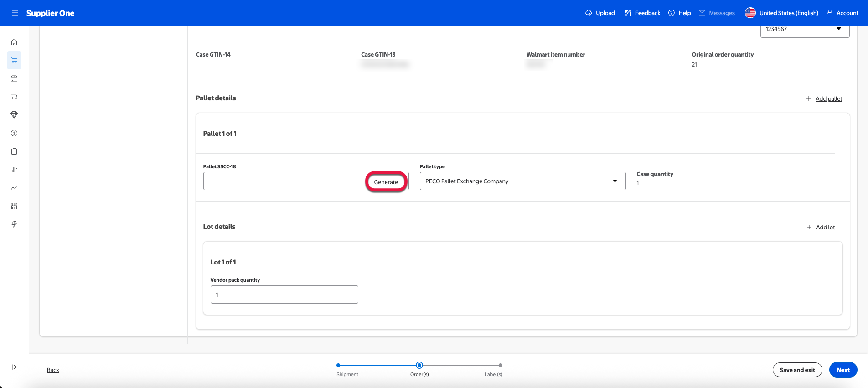The image size is (868, 388).
Task: Open the bar chart sidebar icon
Action: [14, 170]
